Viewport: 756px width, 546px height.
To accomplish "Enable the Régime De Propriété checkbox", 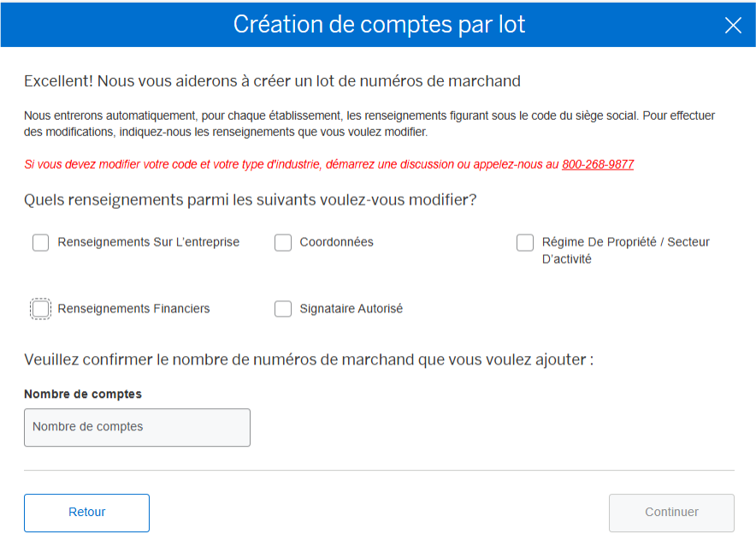I will click(x=525, y=243).
